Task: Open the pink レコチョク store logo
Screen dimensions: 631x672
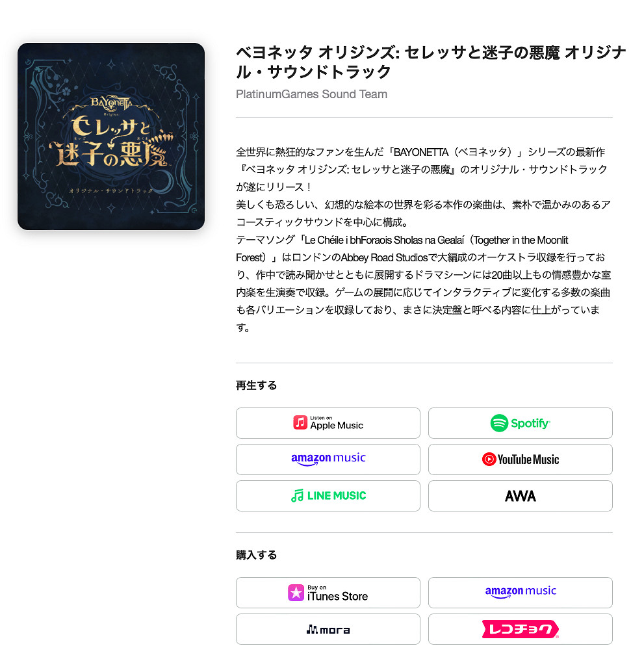Action: coord(521,629)
